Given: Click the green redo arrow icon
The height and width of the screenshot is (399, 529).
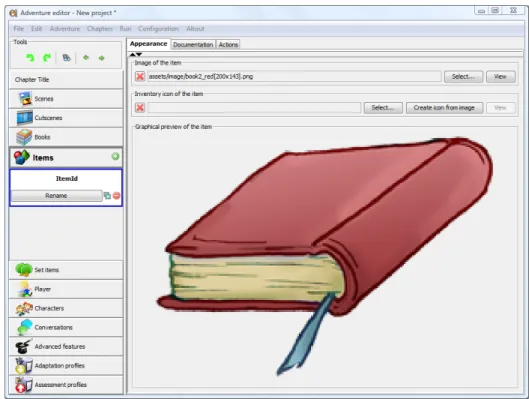Looking at the screenshot, I should tap(47, 58).
